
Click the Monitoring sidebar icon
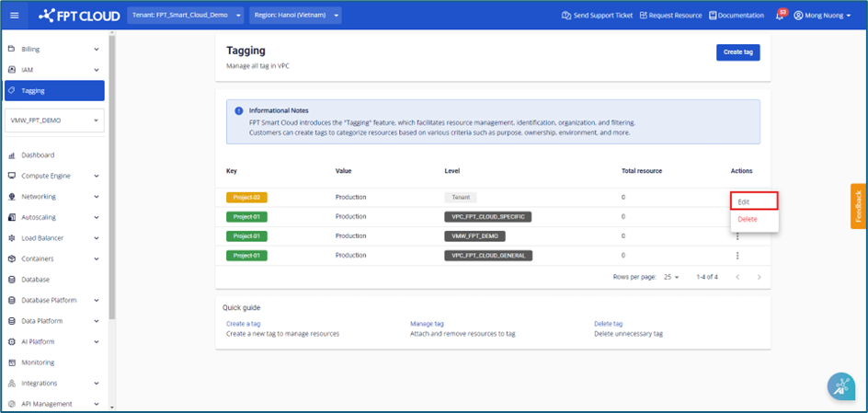click(11, 362)
